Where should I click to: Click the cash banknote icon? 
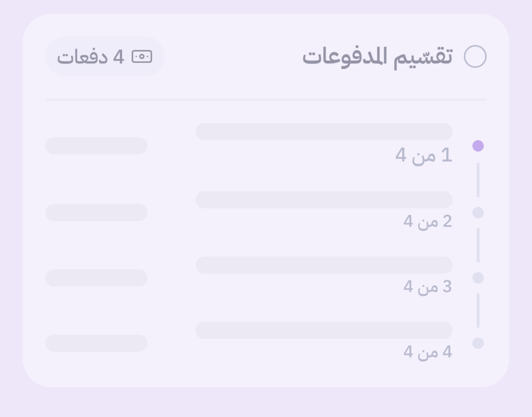pyautogui.click(x=142, y=57)
